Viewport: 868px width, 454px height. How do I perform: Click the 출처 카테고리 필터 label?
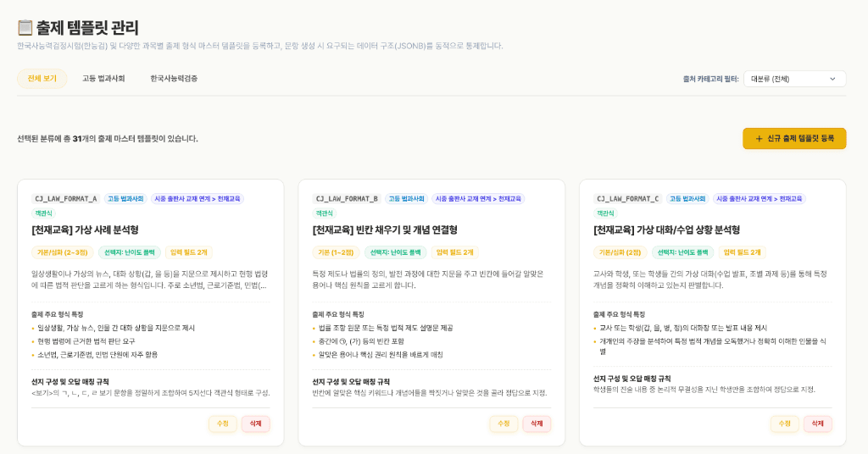(711, 79)
